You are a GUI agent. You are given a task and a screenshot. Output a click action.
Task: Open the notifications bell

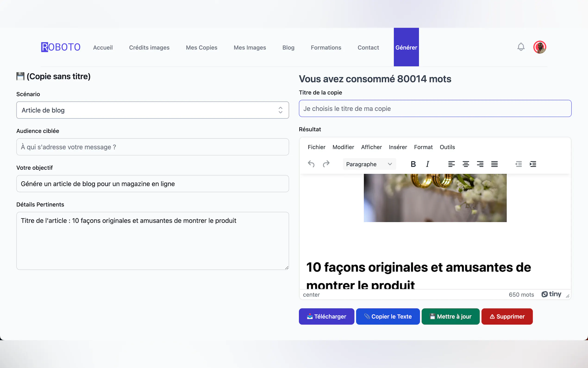click(x=521, y=47)
